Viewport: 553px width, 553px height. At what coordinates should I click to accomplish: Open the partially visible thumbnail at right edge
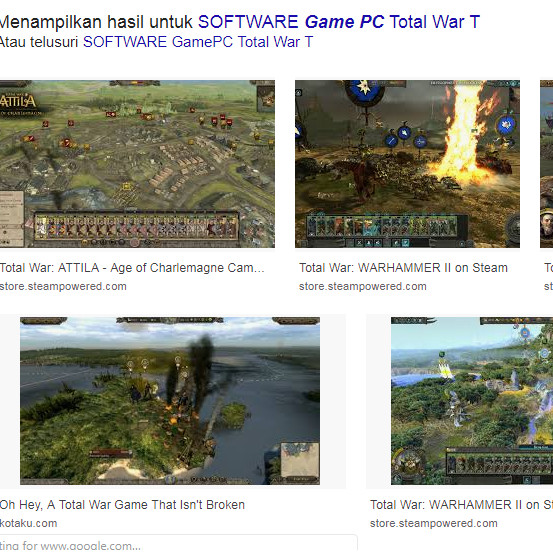click(x=547, y=164)
